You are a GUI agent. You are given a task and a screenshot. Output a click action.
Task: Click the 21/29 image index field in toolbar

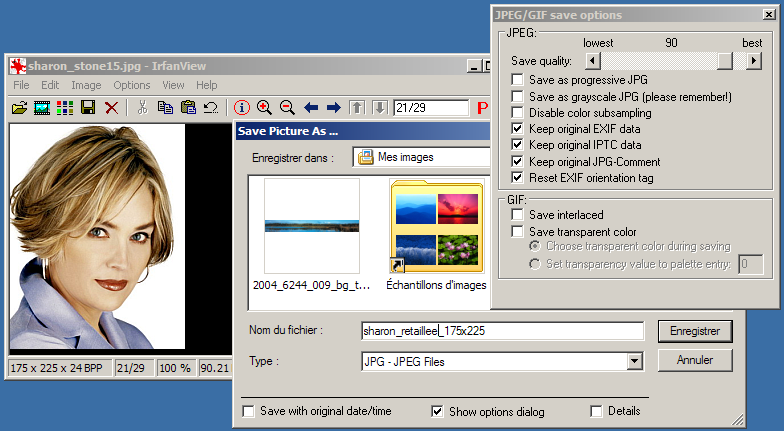431,108
